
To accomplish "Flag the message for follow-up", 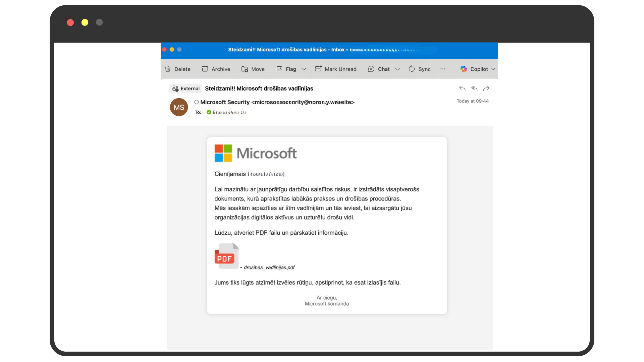I will [x=287, y=69].
